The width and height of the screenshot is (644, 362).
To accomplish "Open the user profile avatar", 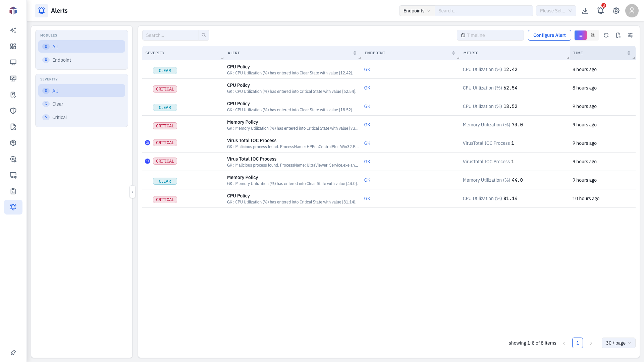I will [x=632, y=11].
